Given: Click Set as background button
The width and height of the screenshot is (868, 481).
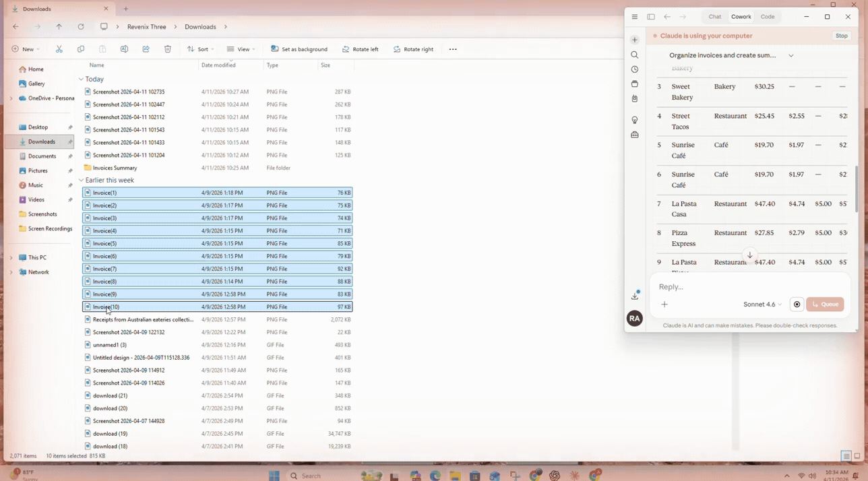Looking at the screenshot, I should coord(299,49).
